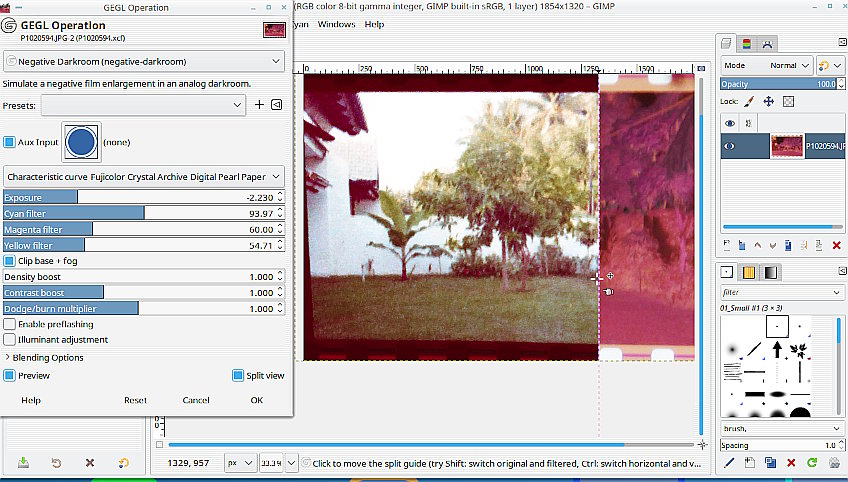The image size is (848, 482).
Task: Toggle the Preview checkbox
Action: point(9,375)
